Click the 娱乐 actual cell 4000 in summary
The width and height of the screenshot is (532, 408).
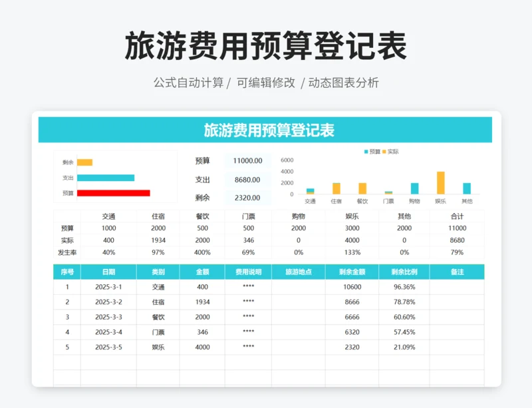352,240
